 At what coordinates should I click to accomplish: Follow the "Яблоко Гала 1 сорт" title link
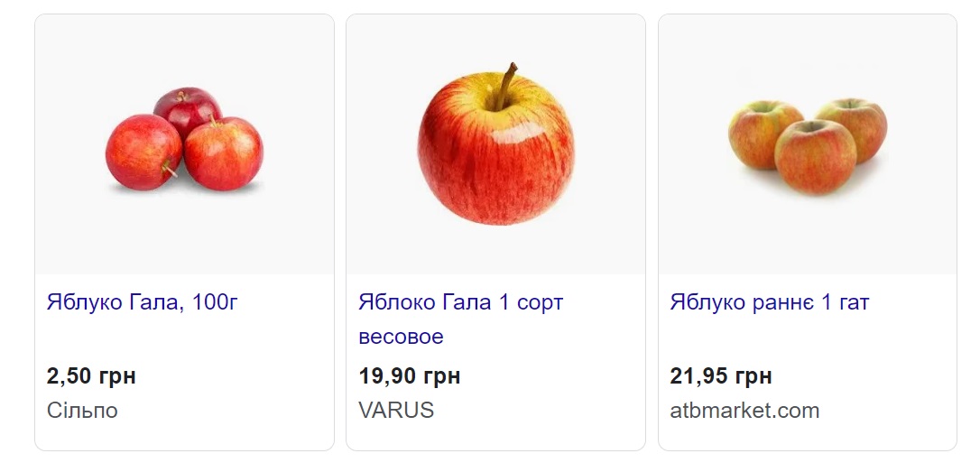(x=460, y=302)
